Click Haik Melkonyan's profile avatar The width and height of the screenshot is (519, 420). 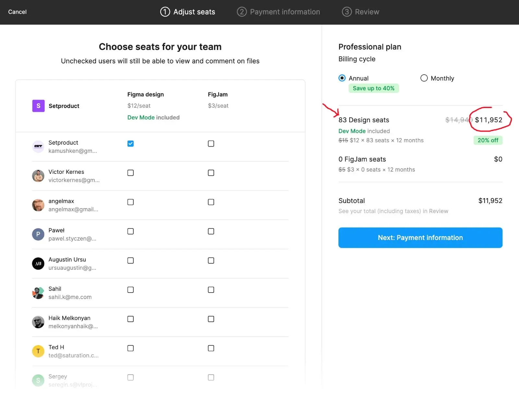point(38,322)
